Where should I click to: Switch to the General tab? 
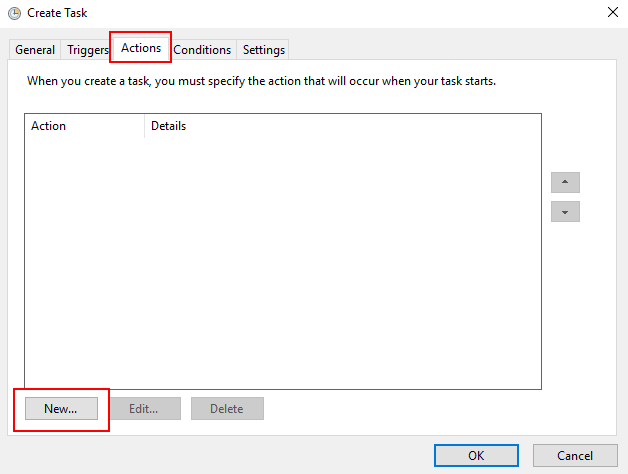click(x=35, y=50)
